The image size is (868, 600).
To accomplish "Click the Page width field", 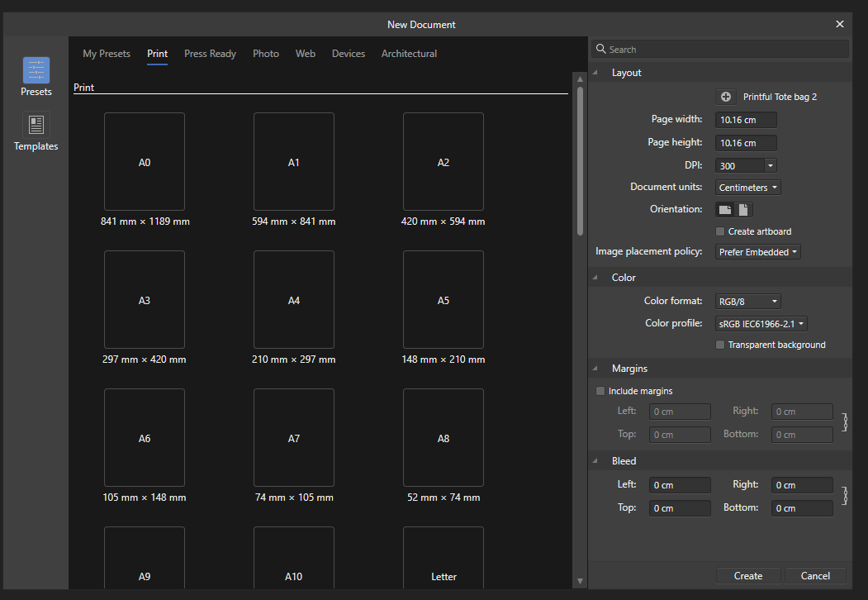I will point(746,120).
